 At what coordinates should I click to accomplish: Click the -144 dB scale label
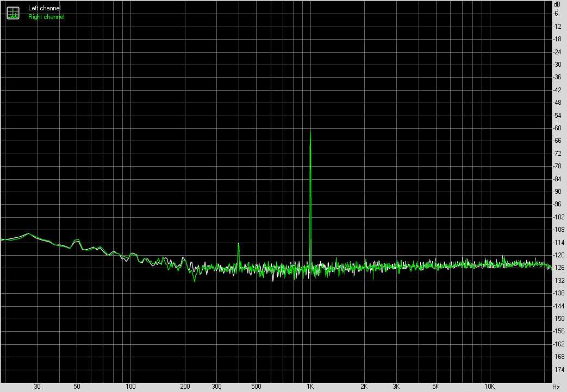click(x=559, y=306)
